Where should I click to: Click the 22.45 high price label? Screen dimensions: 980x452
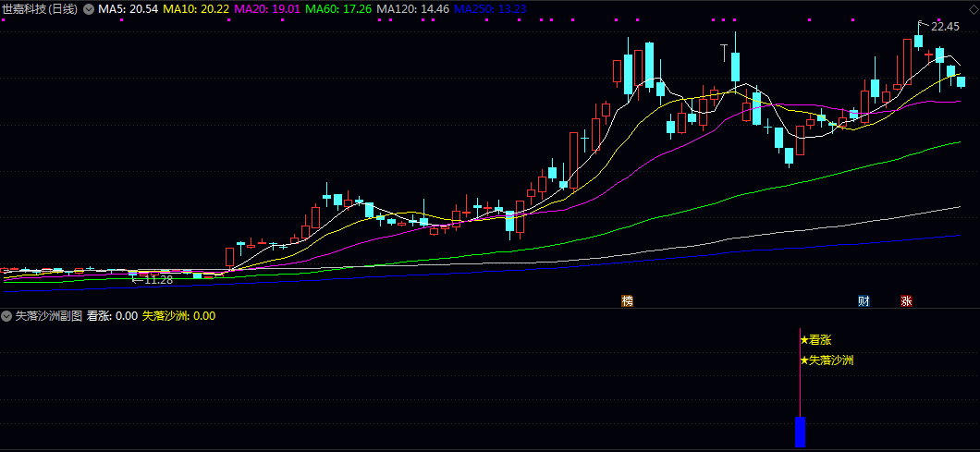point(945,26)
